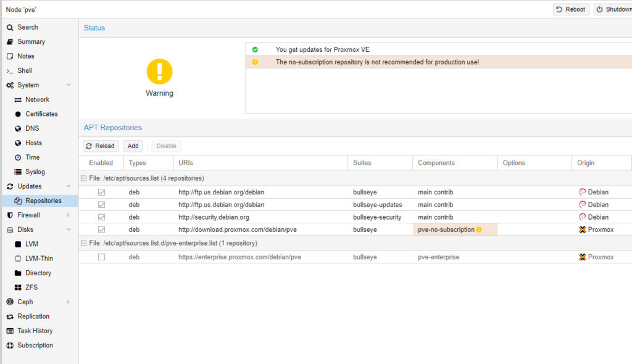This screenshot has width=632, height=364.
Task: Sort by the Components column header
Action: (455, 163)
